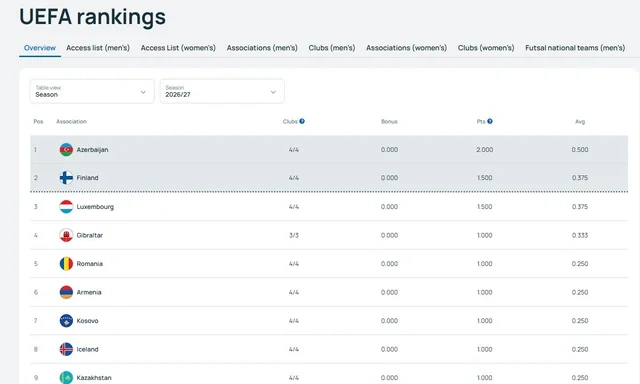Click Azerbaijan's 2.000 points value
This screenshot has width=640, height=384.
(x=484, y=150)
